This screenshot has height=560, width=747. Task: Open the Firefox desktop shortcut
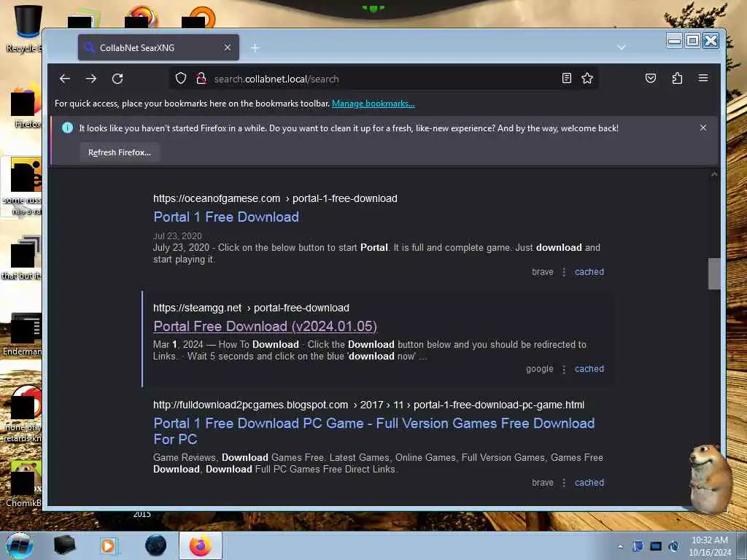[25, 107]
